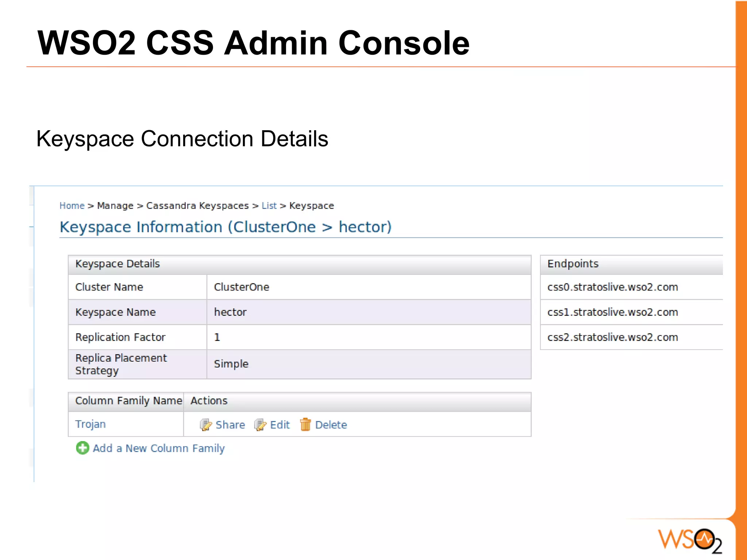This screenshot has height=560, width=747.
Task: Click the Delete link text
Action: 331,425
